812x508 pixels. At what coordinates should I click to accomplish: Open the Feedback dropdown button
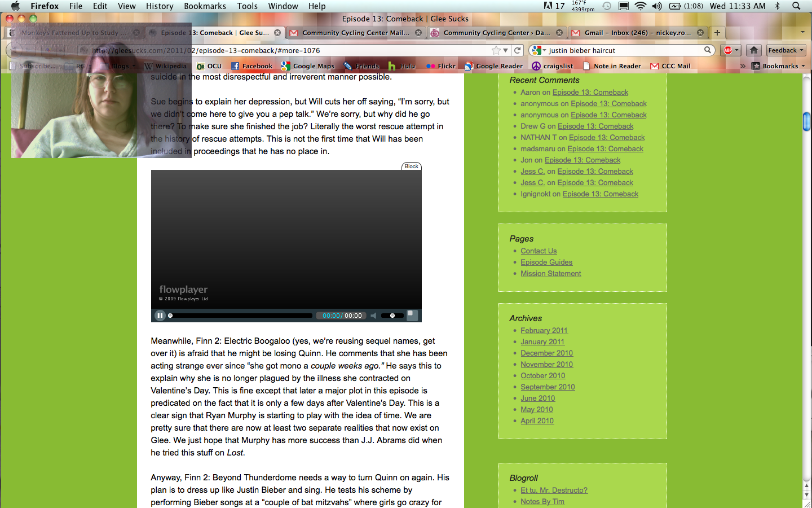pos(785,50)
